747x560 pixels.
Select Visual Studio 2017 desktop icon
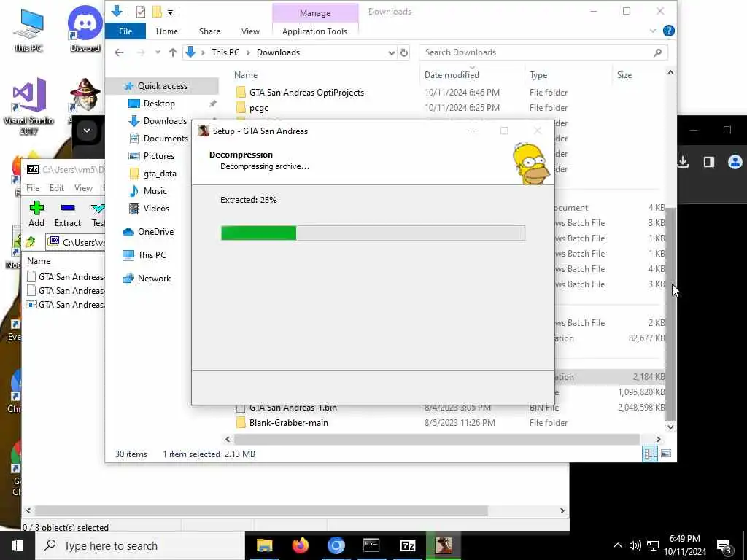click(x=28, y=106)
